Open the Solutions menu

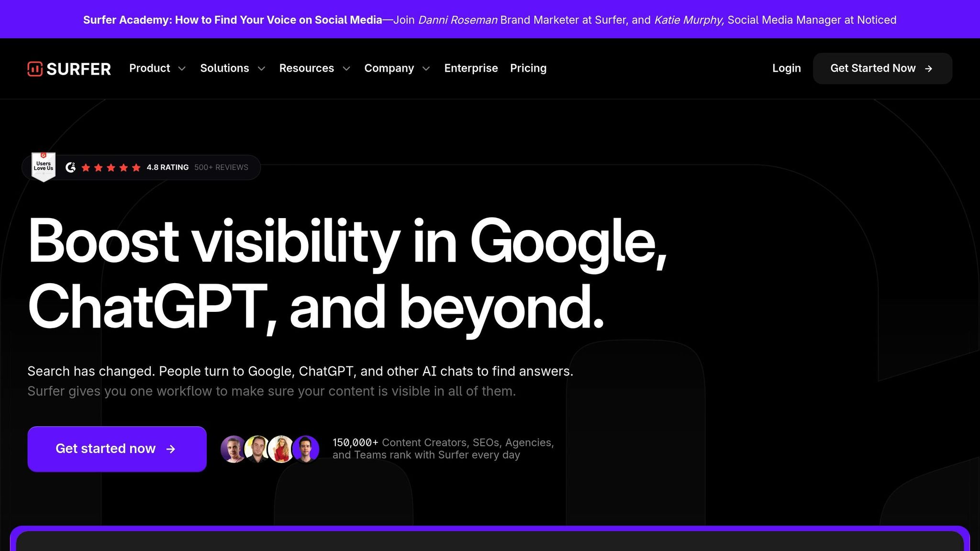pos(224,68)
